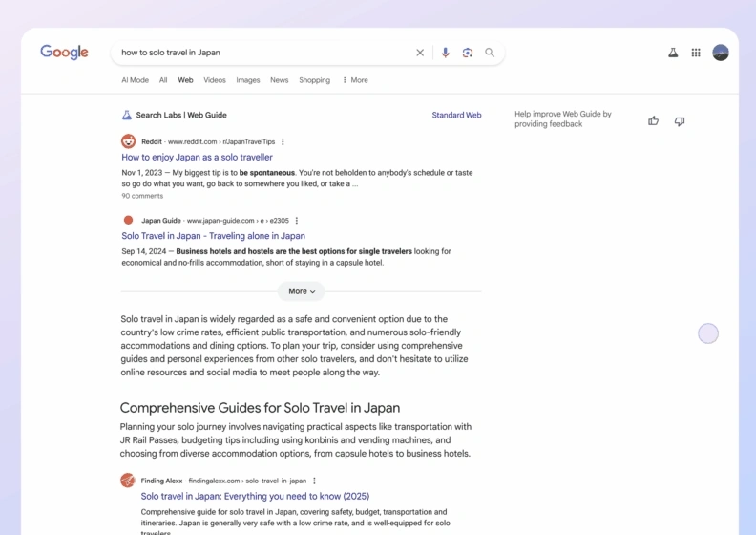The image size is (756, 535).
Task: Give thumbs down feedback for Web Guide
Action: click(680, 121)
